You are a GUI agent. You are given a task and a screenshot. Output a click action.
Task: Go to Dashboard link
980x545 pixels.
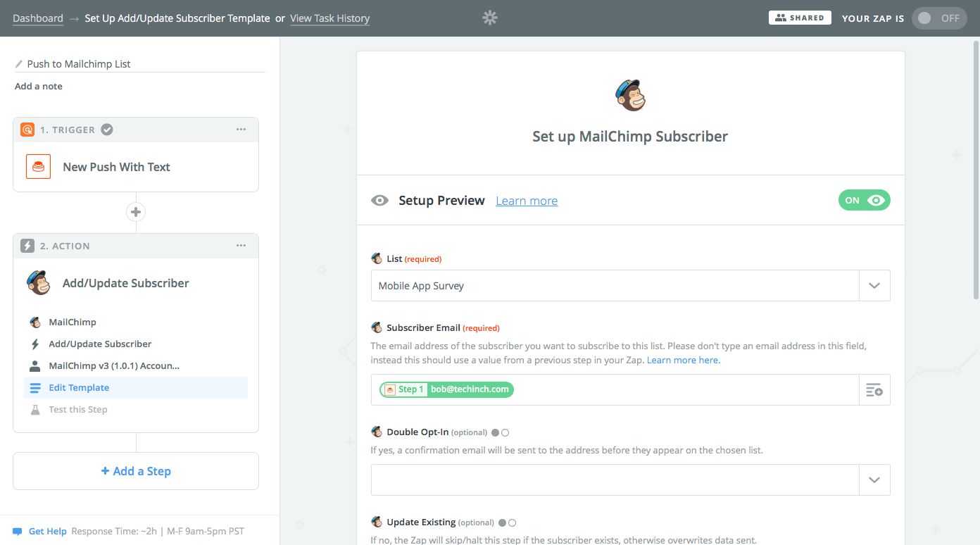(x=38, y=18)
